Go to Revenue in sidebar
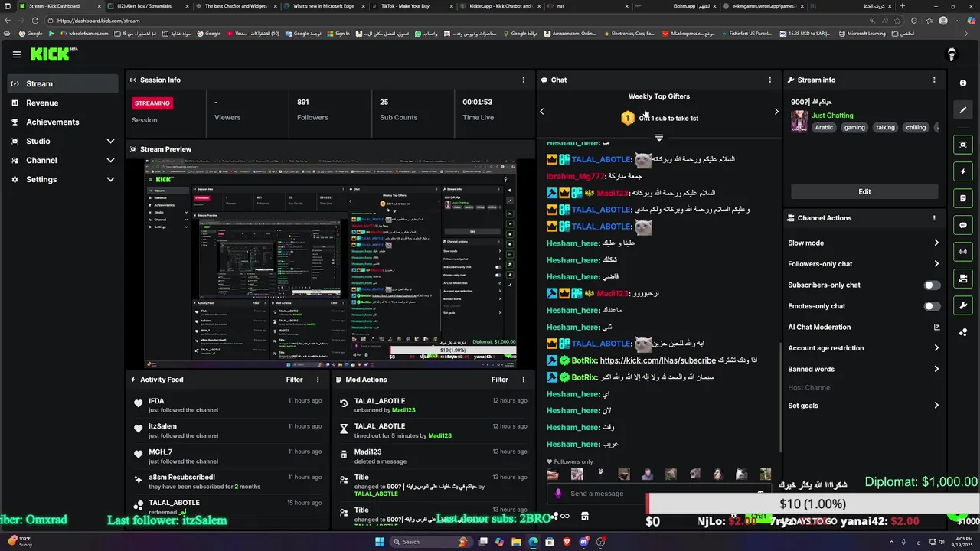This screenshot has width=980, height=551. (64, 103)
